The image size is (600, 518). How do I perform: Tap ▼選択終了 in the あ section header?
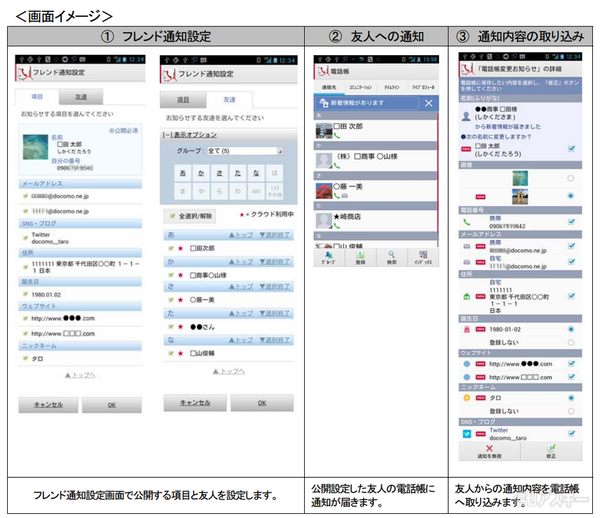coord(274,235)
